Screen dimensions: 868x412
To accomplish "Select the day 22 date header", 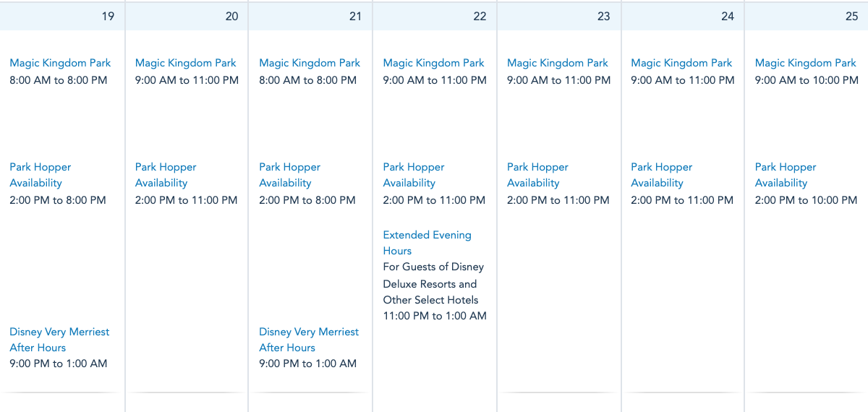I will [480, 16].
